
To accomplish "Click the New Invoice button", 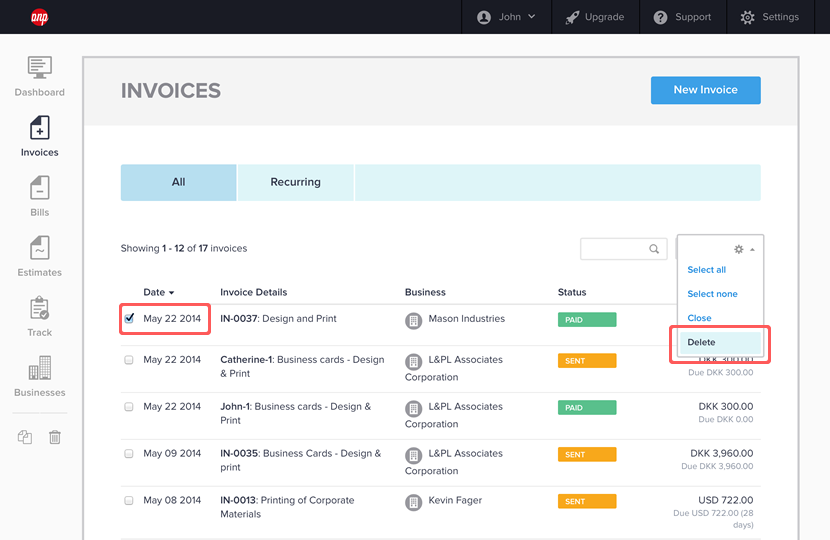I will [x=706, y=90].
